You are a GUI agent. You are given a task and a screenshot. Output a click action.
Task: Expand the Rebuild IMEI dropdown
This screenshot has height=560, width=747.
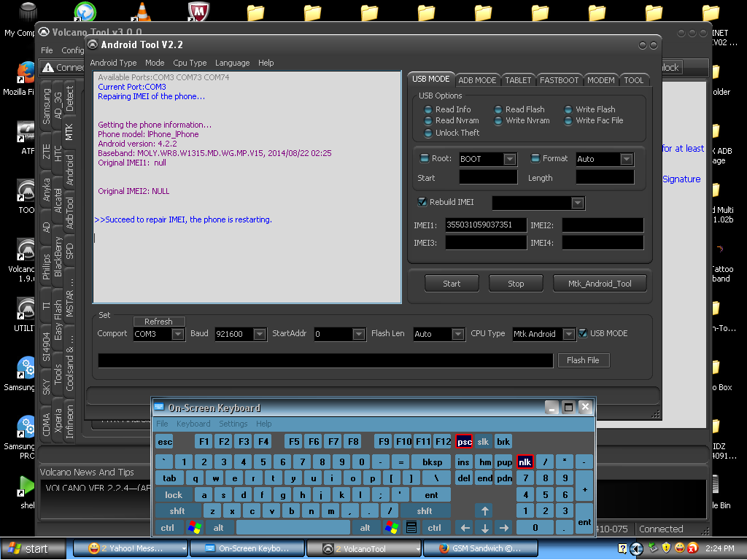coord(578,203)
